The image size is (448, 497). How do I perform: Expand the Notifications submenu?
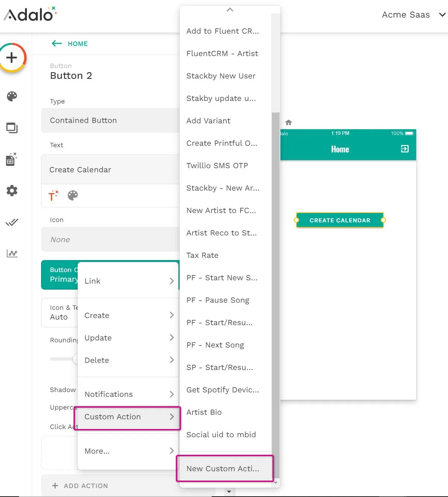[x=128, y=394]
